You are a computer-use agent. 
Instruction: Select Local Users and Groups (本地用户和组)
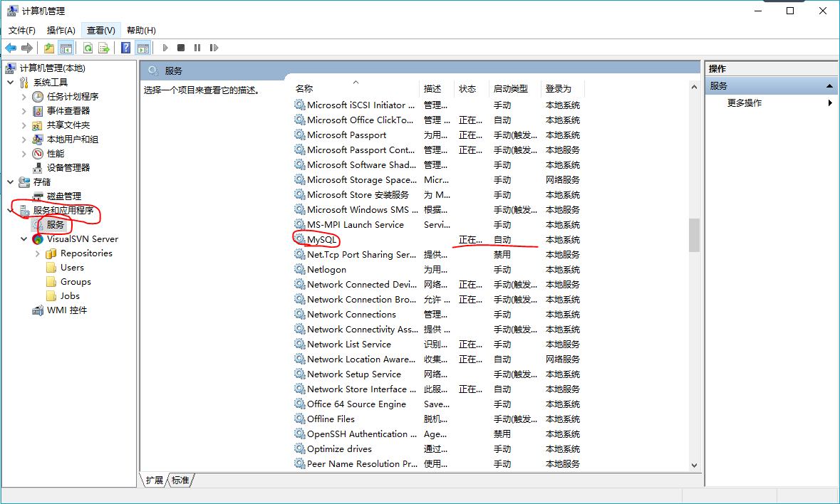tap(73, 139)
